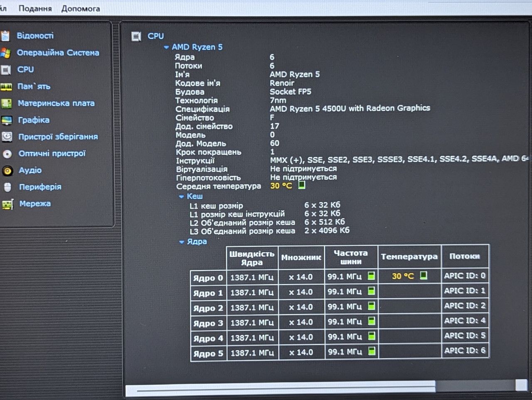Click the CPU heading icon in main panel
Screen dimensions: 532x400
[x=136, y=37]
